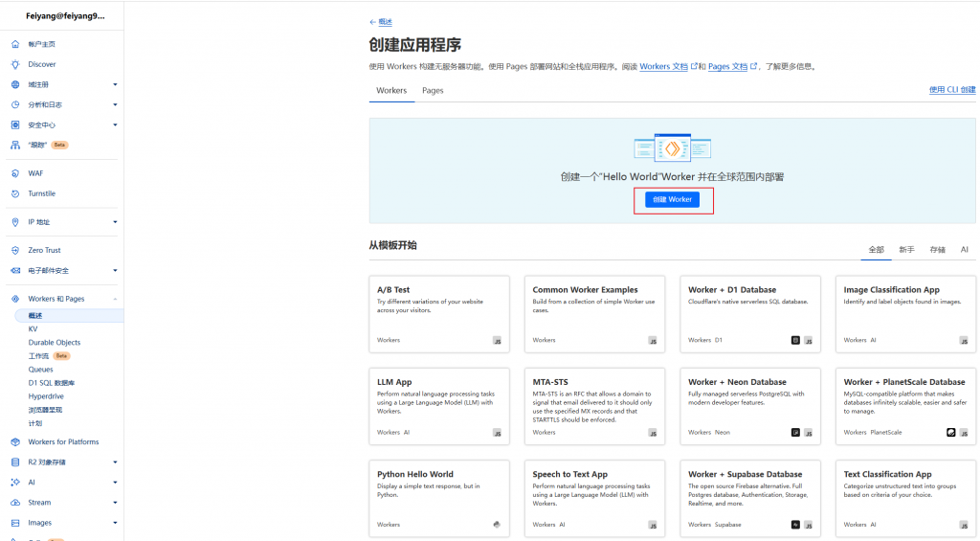This screenshot has height=541, width=980.
Task: Click the WAF shield icon
Action: pos(15,173)
